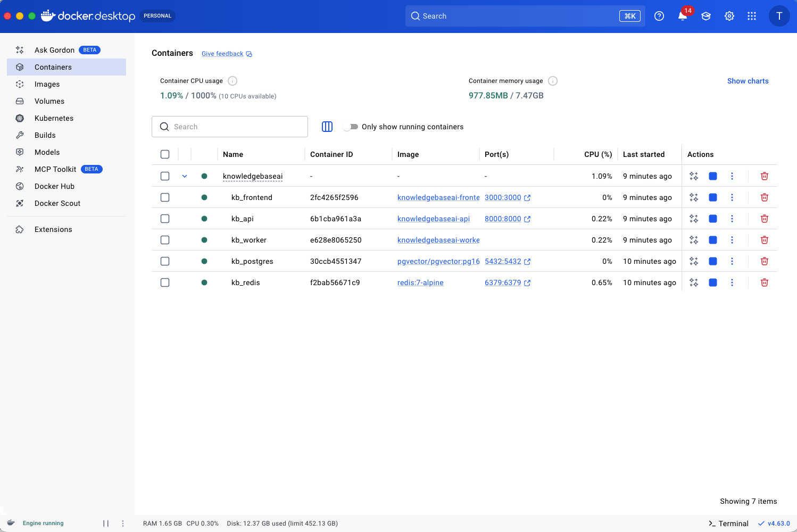Viewport: 797px width, 532px height.
Task: Click Show charts link
Action: [x=748, y=81]
